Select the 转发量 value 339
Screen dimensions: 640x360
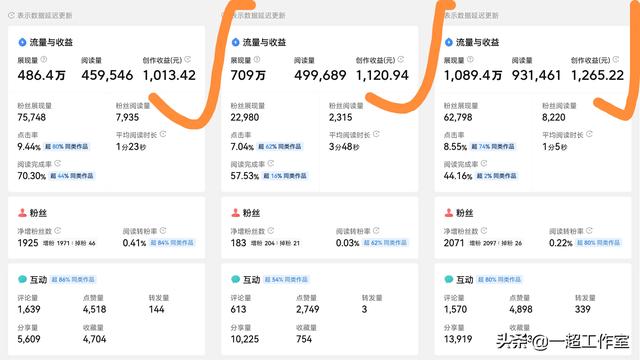click(583, 309)
